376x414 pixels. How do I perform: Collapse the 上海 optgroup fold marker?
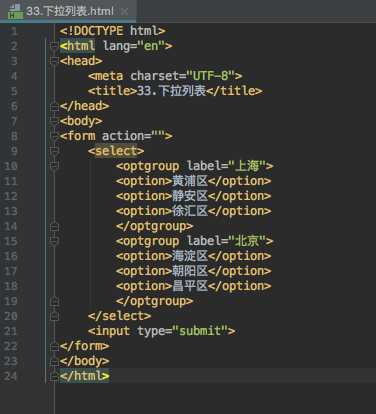[x=54, y=166]
